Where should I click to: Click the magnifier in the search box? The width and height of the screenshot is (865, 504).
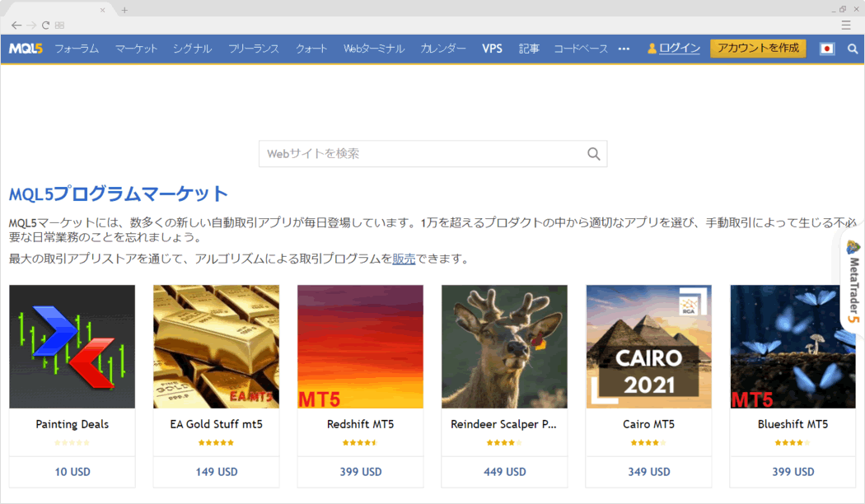[x=594, y=154]
